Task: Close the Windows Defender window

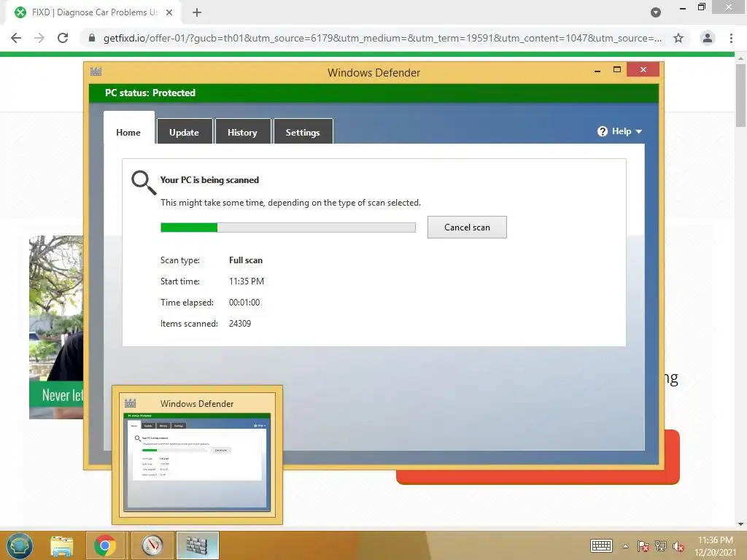Action: coord(643,69)
